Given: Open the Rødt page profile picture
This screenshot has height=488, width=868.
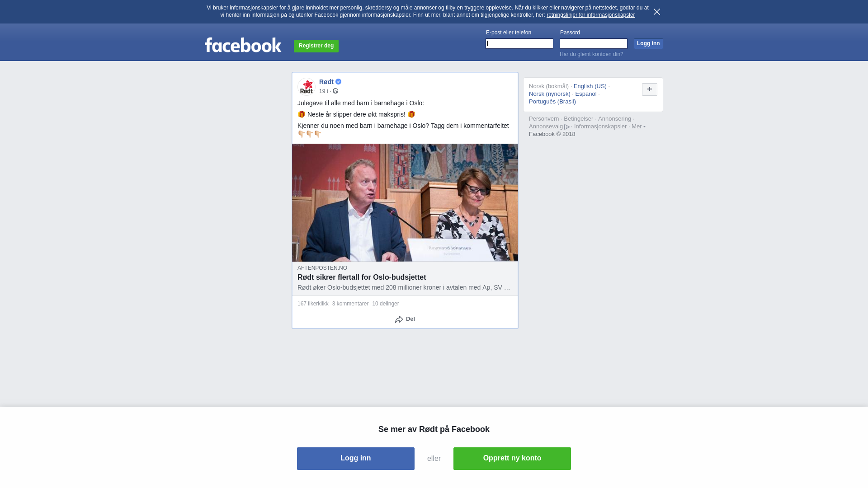Looking at the screenshot, I should 307,86.
